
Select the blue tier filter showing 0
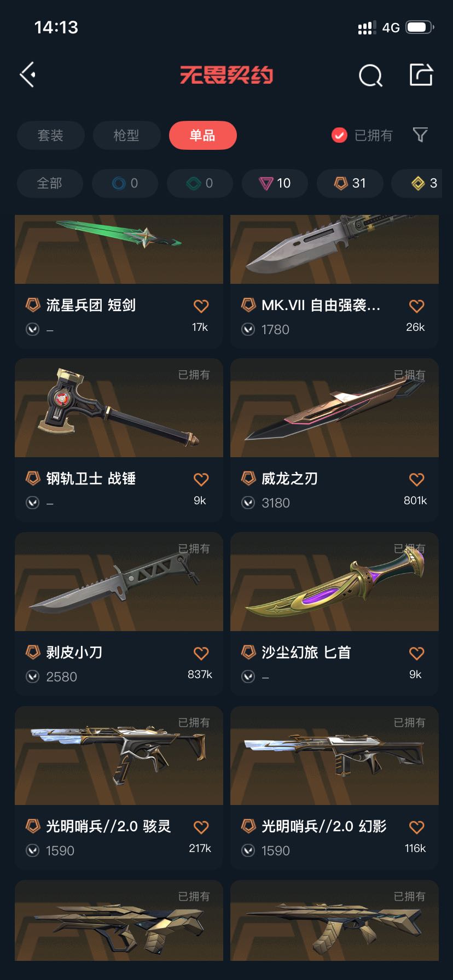[125, 183]
